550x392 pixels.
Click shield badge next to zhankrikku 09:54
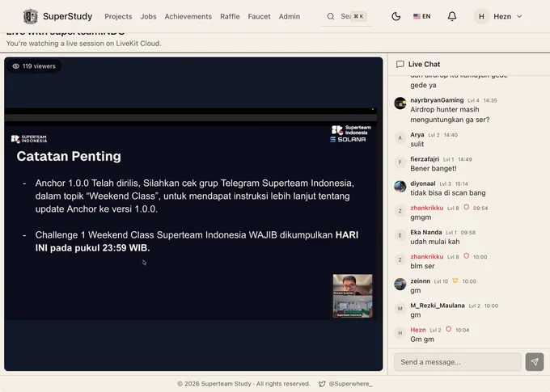(466, 207)
